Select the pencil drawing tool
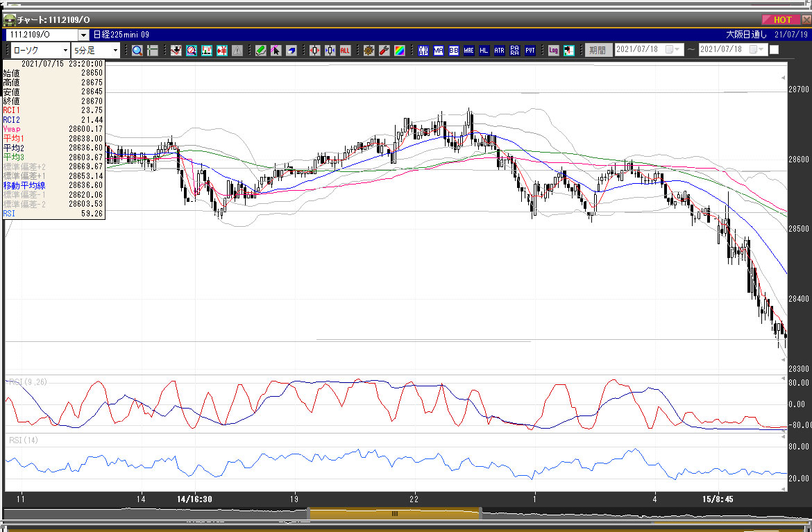This screenshot has height=532, width=812. point(261,50)
